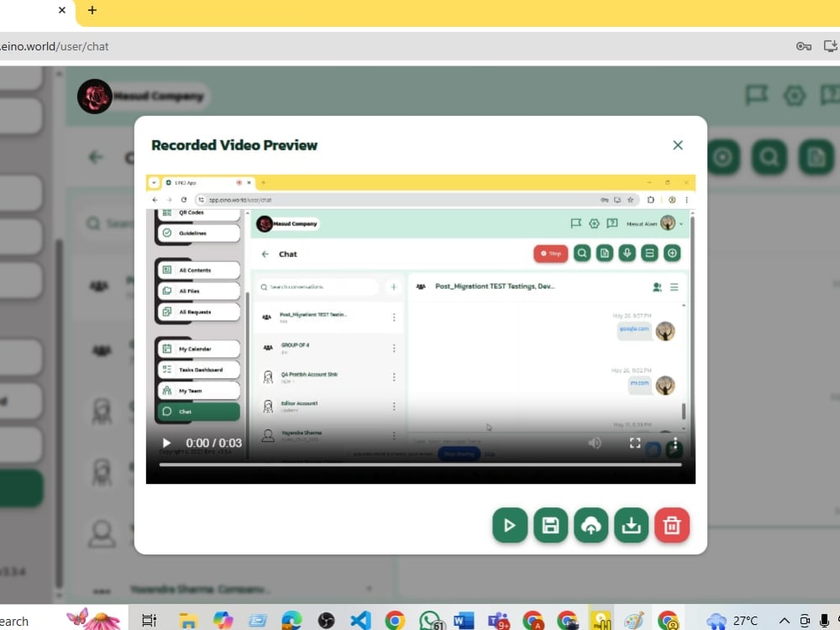Start playback with the video player's play control
Screen dimensions: 840x630
point(166,443)
